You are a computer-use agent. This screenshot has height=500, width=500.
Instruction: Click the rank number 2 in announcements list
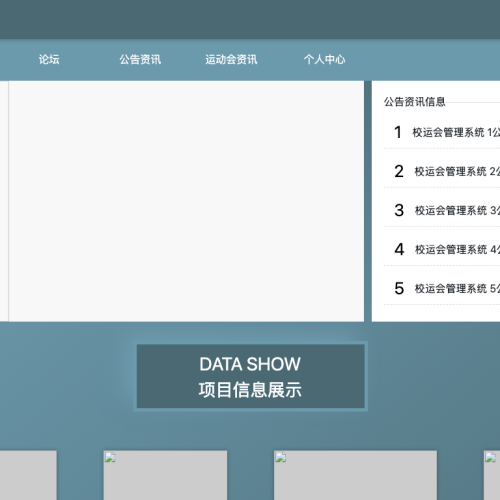[399, 171]
